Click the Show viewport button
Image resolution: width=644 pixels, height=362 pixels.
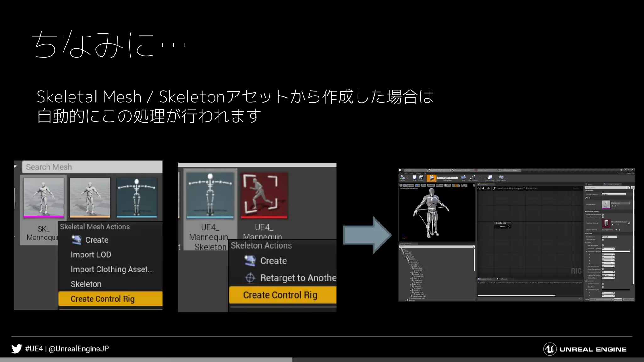(424, 185)
